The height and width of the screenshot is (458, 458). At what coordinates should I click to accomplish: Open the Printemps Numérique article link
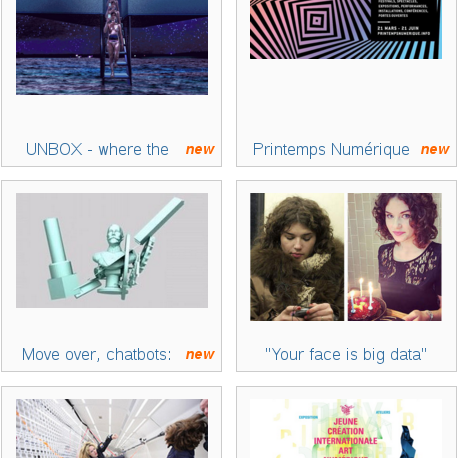point(331,150)
